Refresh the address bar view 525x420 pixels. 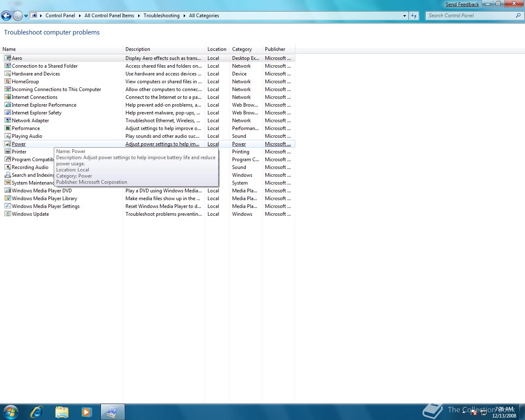tap(414, 16)
